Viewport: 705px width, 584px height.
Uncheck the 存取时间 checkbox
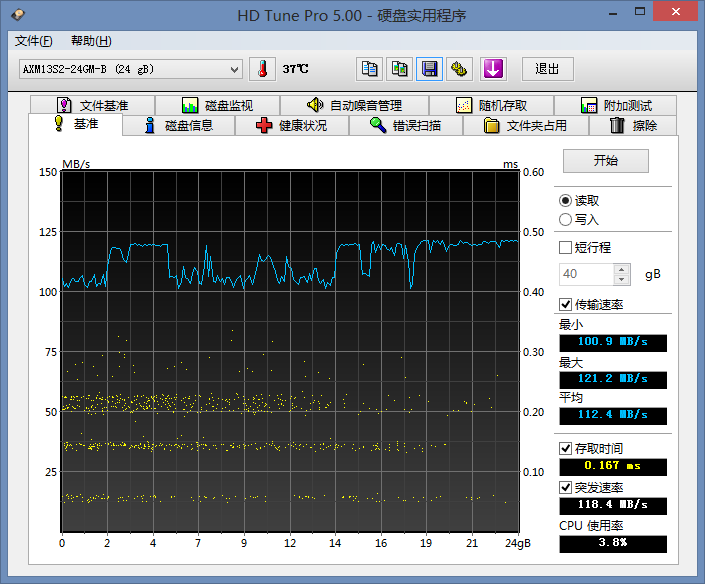pos(566,449)
